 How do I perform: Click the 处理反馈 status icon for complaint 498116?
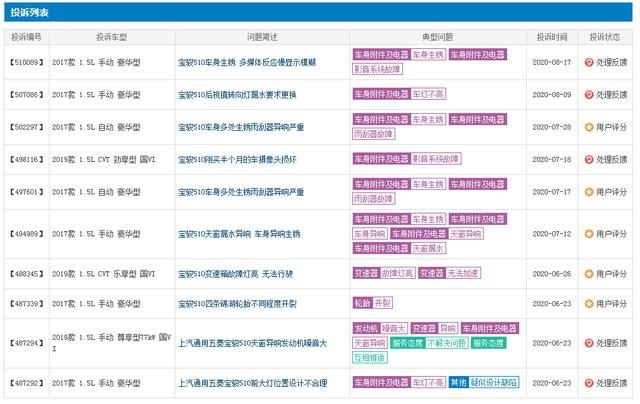(589, 160)
